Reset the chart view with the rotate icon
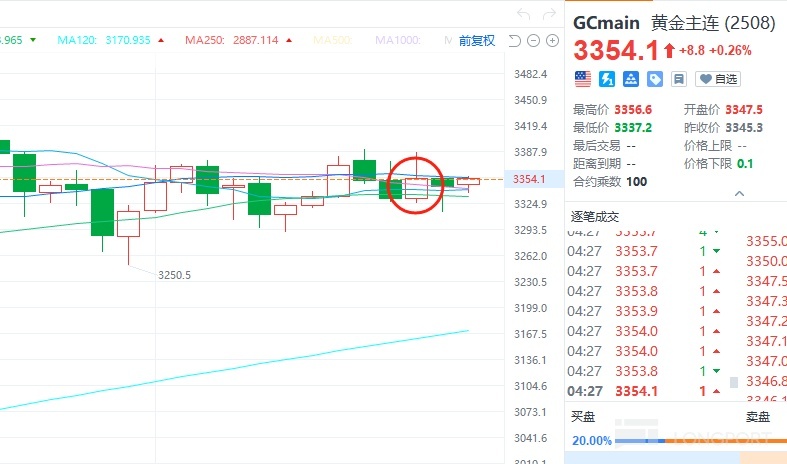This screenshot has height=464, width=787. (515, 40)
